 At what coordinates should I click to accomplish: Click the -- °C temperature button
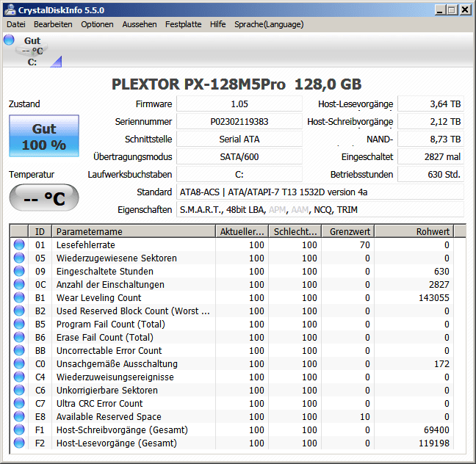point(44,197)
